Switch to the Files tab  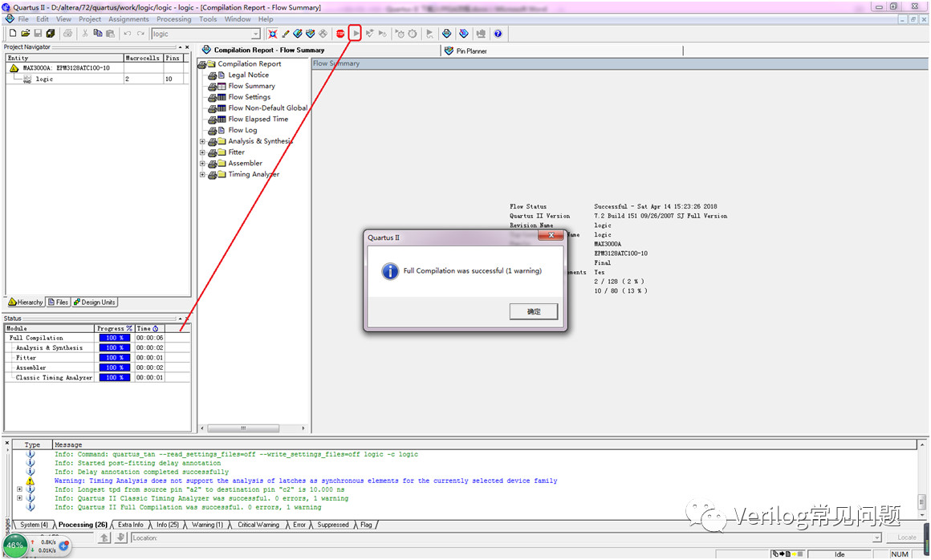coord(58,302)
